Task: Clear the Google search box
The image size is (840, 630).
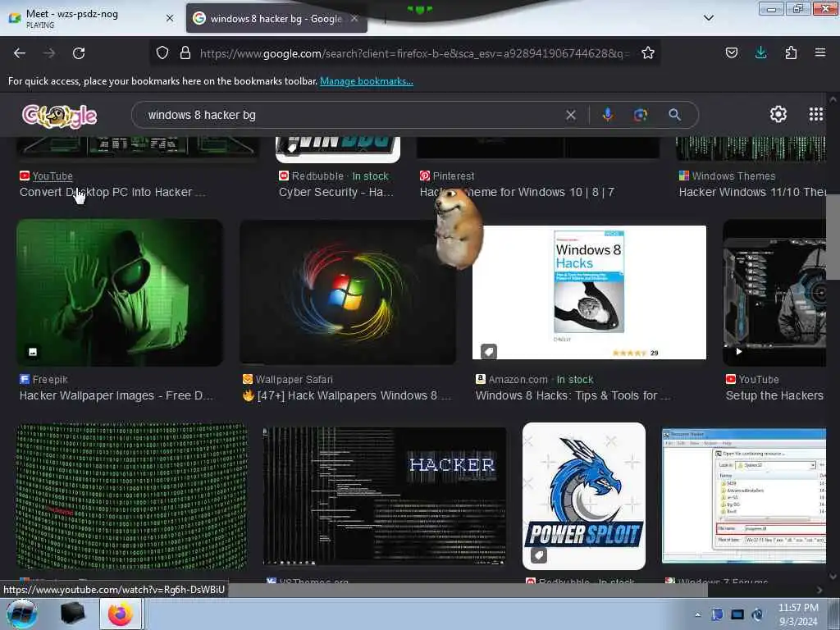Action: coord(571,115)
